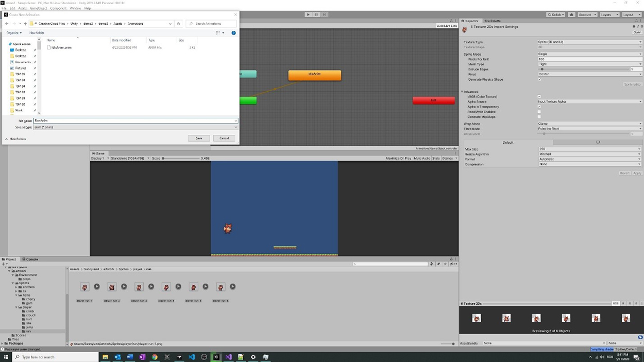
Task: Expand arrow beside player-run-1 sprite
Action: [97, 287]
